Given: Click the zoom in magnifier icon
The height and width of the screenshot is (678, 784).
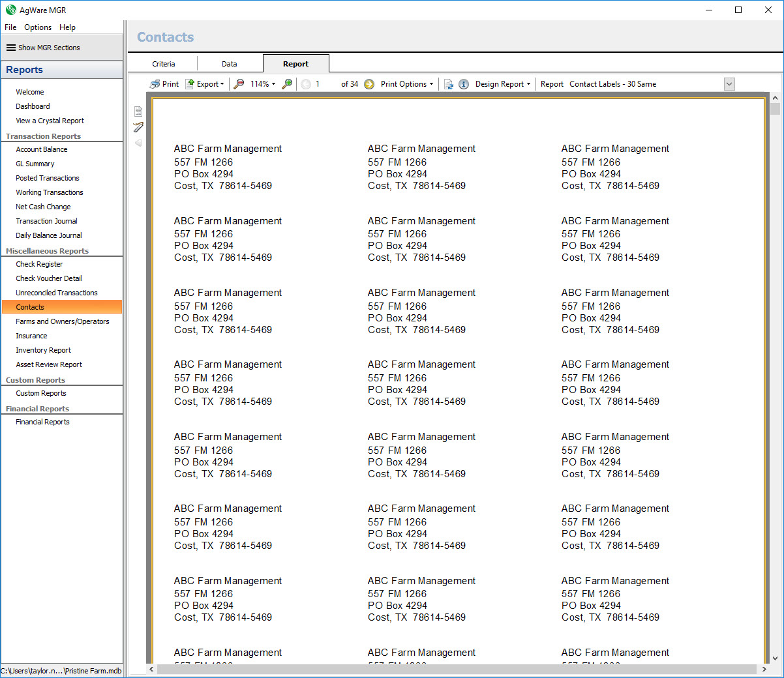Looking at the screenshot, I should pos(287,84).
